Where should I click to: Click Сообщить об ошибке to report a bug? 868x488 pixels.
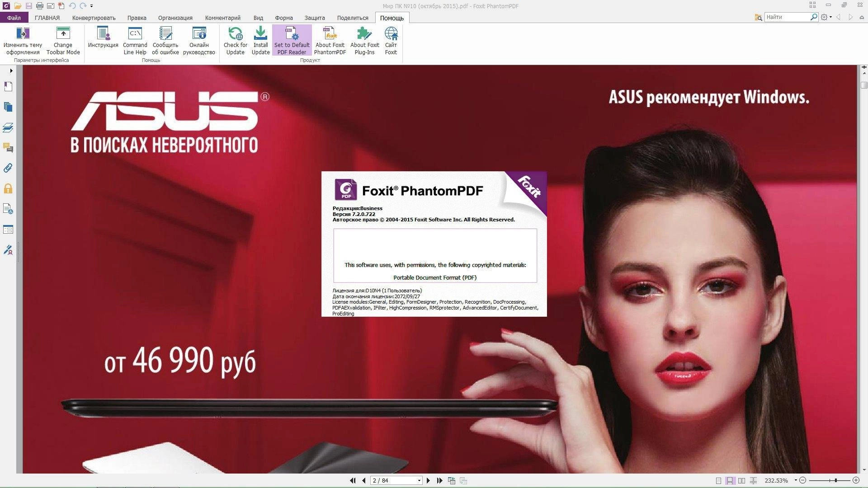click(165, 41)
